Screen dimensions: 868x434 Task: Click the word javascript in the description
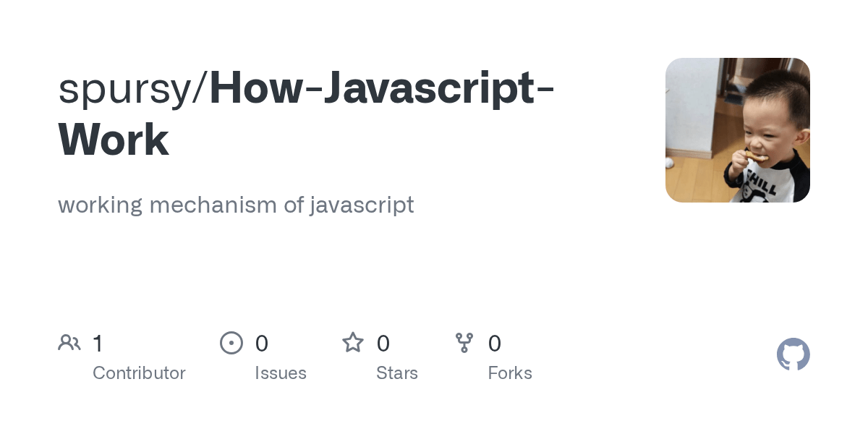pos(362,205)
